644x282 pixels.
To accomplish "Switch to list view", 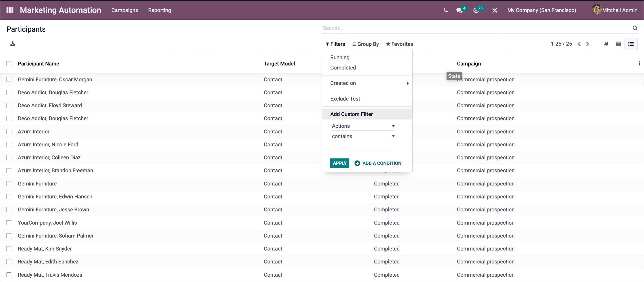I will [631, 44].
